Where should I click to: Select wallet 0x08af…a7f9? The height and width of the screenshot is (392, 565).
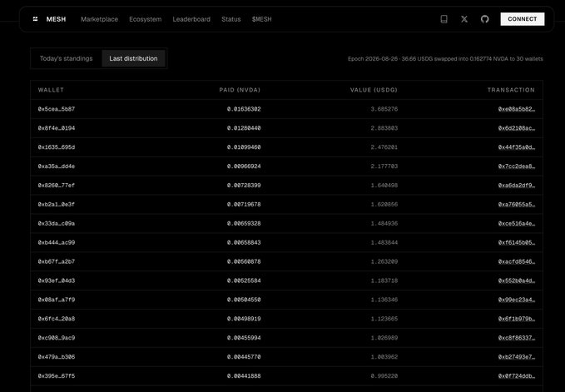click(57, 300)
